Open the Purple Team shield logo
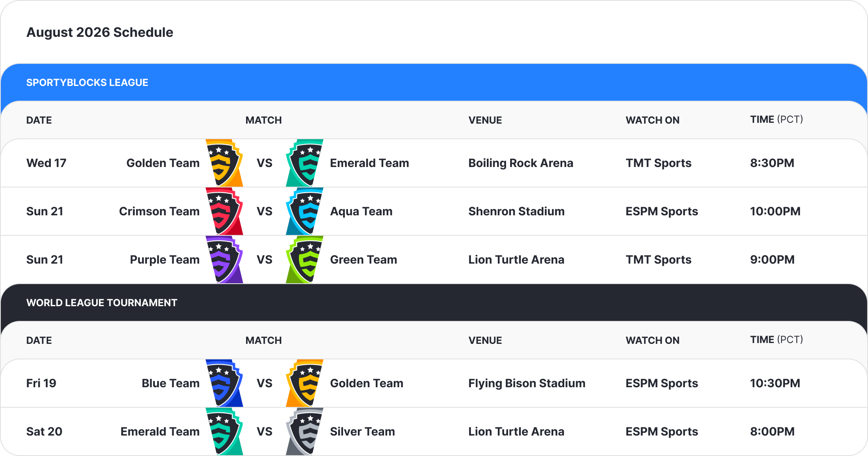Screen dimensions: 868x456 [224, 260]
